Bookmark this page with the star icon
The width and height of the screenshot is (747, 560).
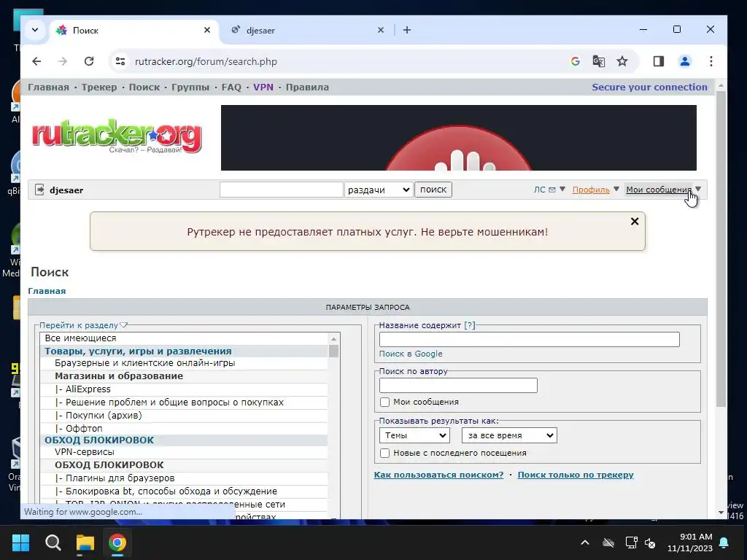coord(622,61)
